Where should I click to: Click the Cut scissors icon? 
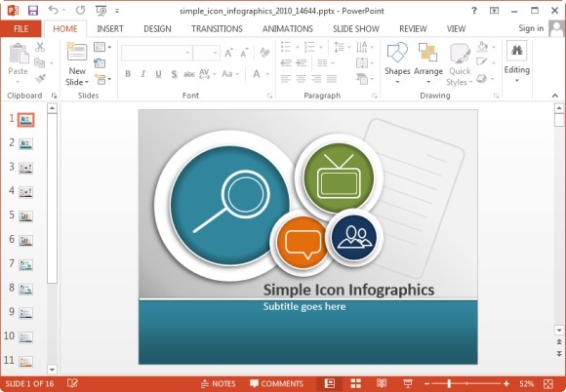(40, 47)
